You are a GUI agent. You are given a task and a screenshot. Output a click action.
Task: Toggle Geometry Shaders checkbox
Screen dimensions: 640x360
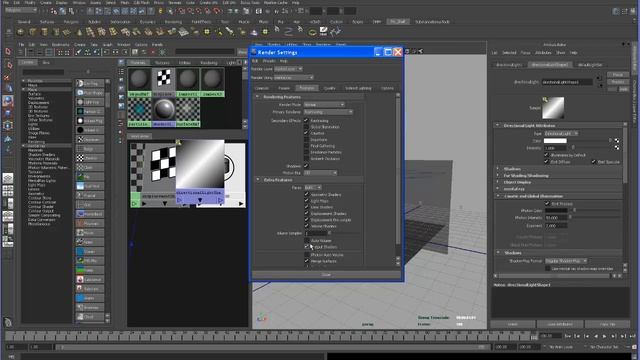coord(307,194)
